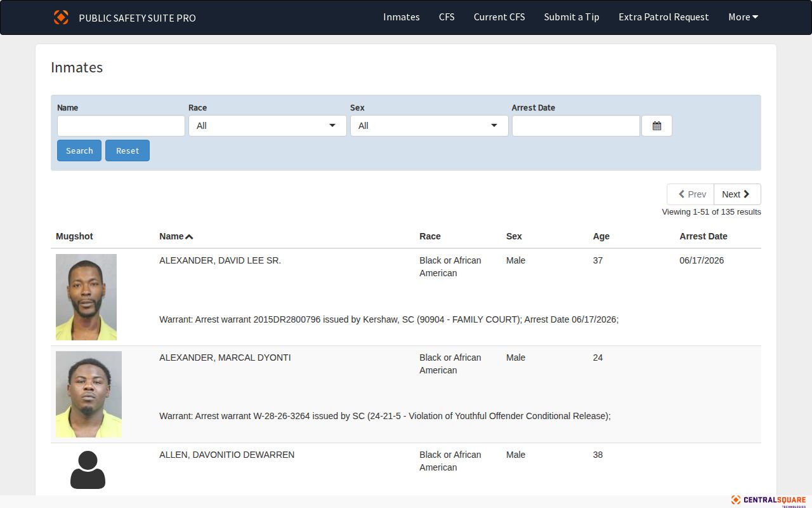
Task: Click the Sex column header
Action: [x=514, y=236]
